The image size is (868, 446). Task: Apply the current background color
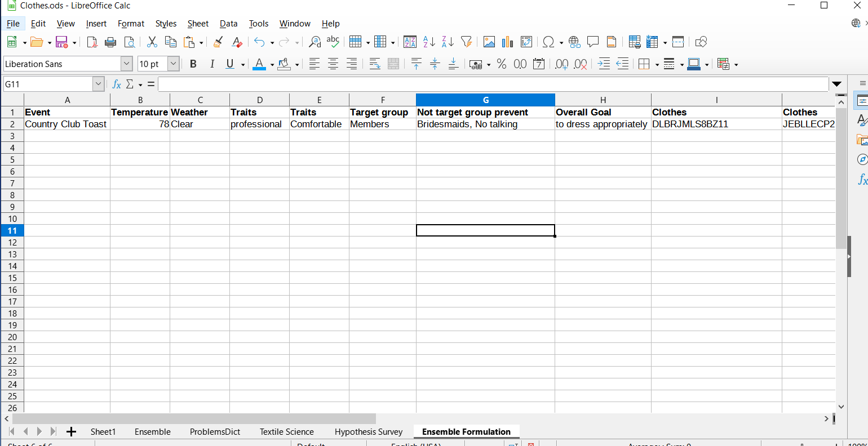pos(284,64)
